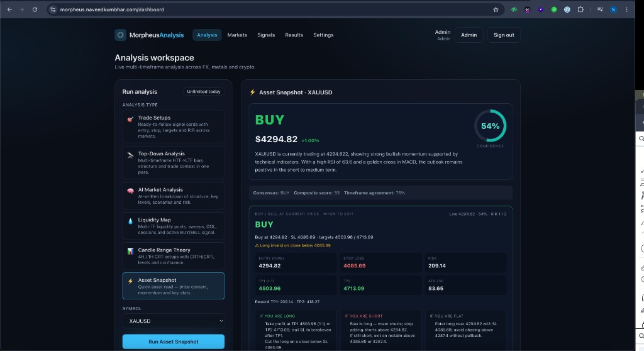The image size is (644, 351).
Task: Click the Candle Range Theory chart icon
Action: pyautogui.click(x=130, y=251)
